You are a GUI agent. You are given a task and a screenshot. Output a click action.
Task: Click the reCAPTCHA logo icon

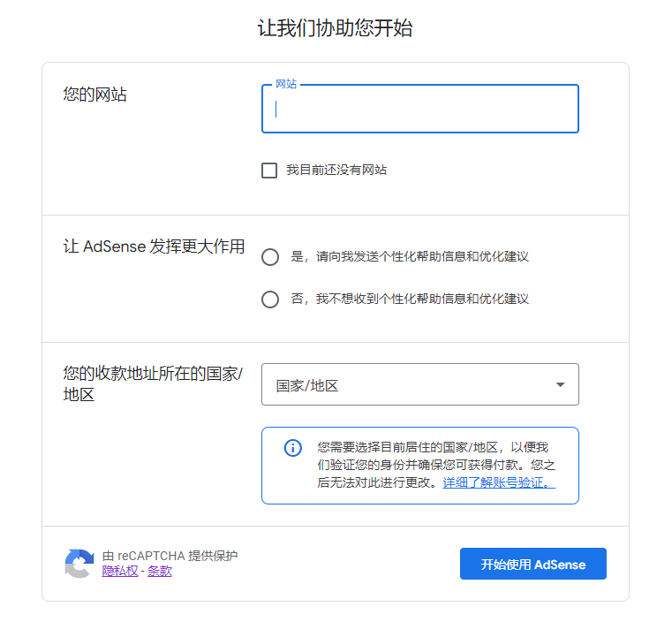[x=79, y=564]
